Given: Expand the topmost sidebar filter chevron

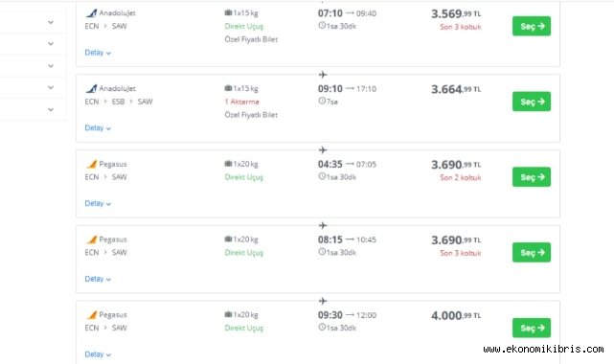Looking at the screenshot, I should pos(51,22).
